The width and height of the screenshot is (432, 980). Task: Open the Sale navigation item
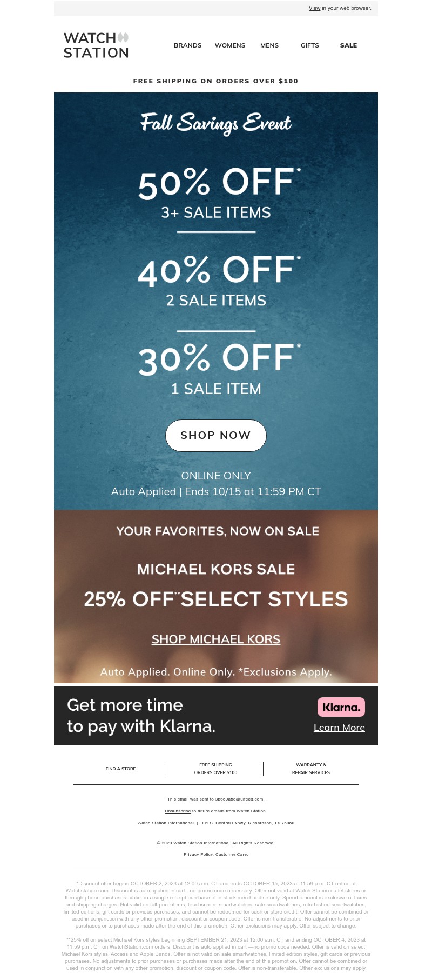tap(348, 45)
